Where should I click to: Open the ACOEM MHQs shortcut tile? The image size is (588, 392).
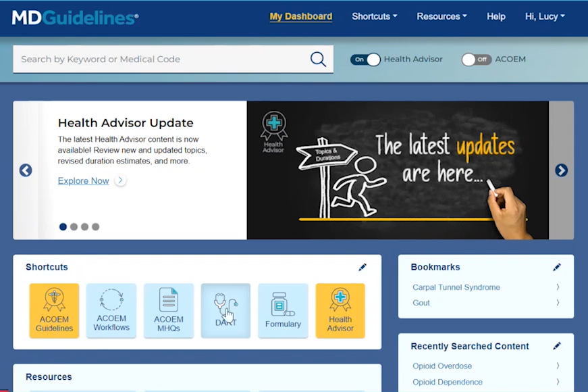coord(169,310)
